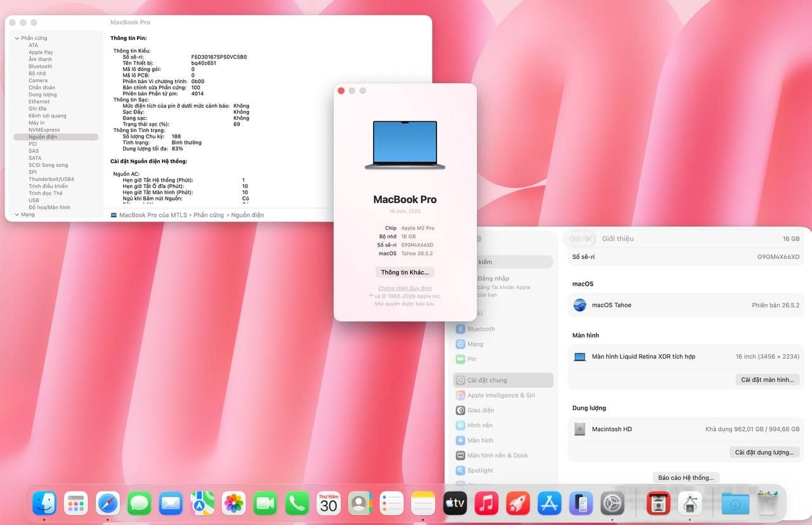Click Báo cáo Hệ thống button

coord(686,477)
